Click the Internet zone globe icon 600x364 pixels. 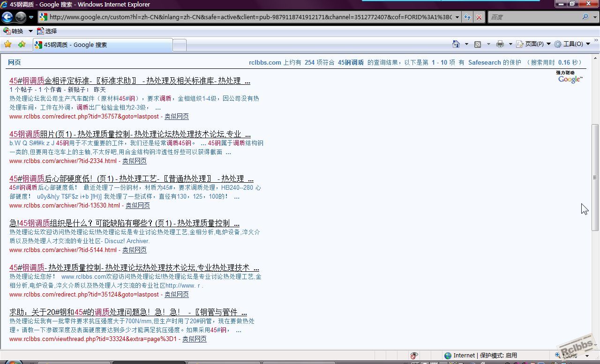coord(448,356)
